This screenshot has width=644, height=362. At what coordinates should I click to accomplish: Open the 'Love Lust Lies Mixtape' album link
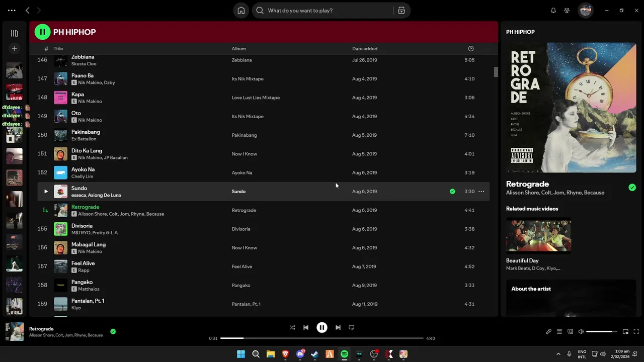tap(256, 98)
